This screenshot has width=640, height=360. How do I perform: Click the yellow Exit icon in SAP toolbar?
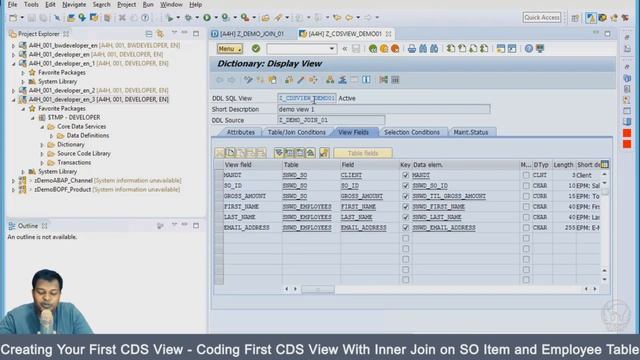[384, 49]
